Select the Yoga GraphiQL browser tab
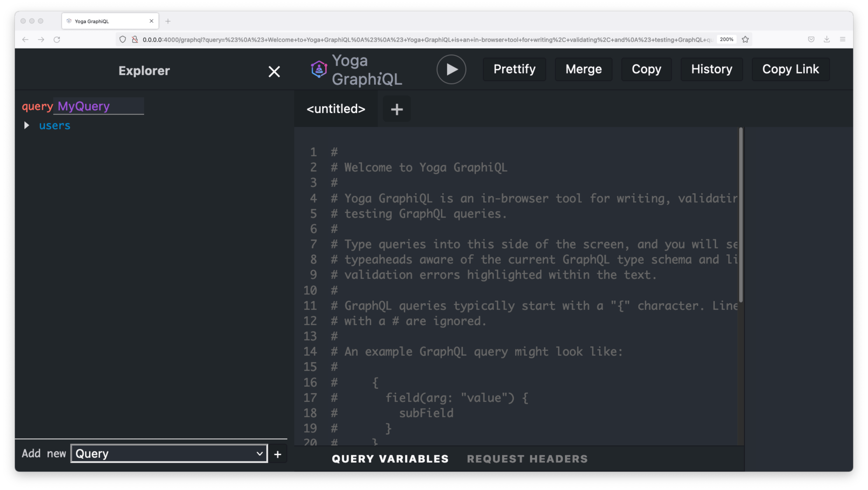 coord(110,21)
